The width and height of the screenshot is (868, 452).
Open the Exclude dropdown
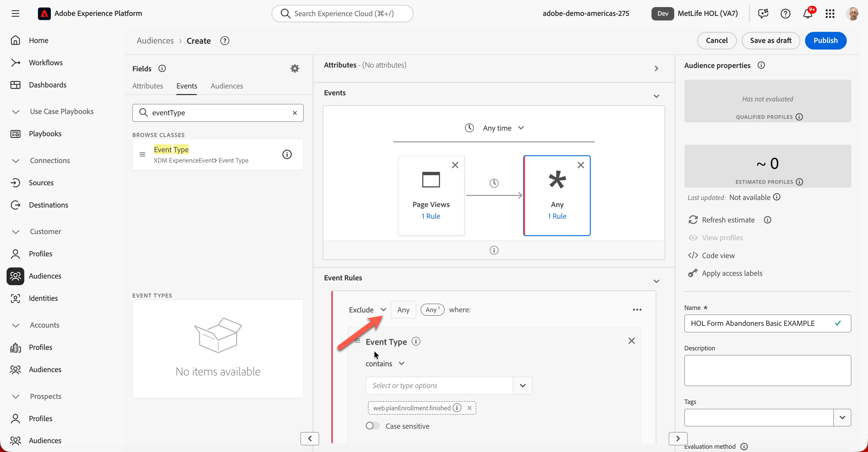click(x=367, y=309)
